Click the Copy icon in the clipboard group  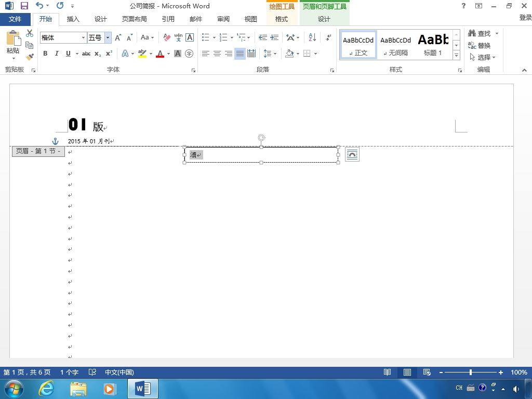30,45
